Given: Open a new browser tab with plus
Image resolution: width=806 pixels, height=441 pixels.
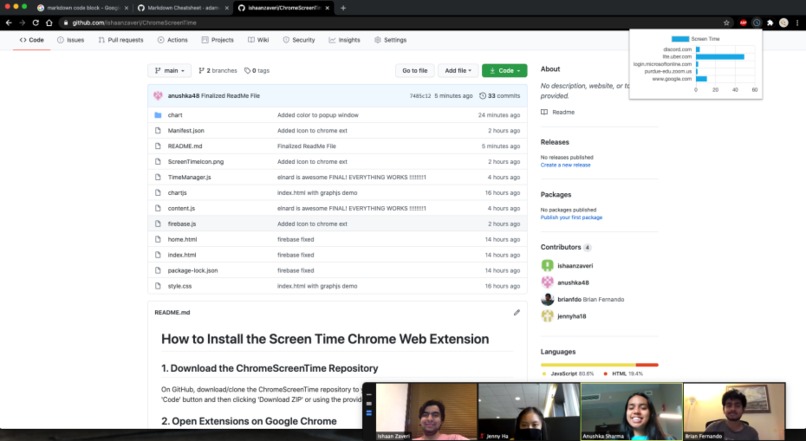Looking at the screenshot, I should 343,8.
